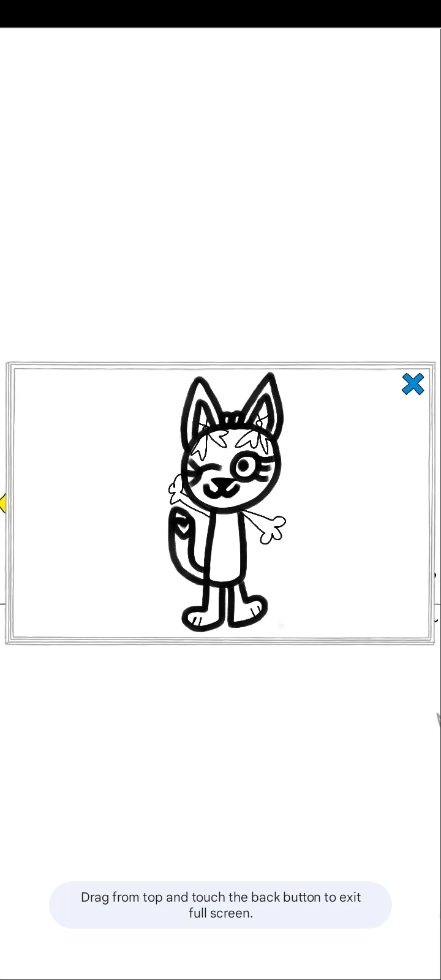
Task: Tap the yellow arrow at the frame's left edge
Action: (3, 504)
